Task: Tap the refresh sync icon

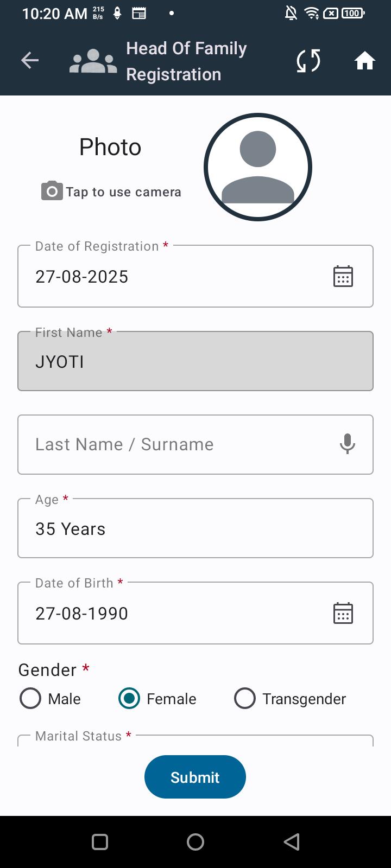Action: pyautogui.click(x=308, y=60)
